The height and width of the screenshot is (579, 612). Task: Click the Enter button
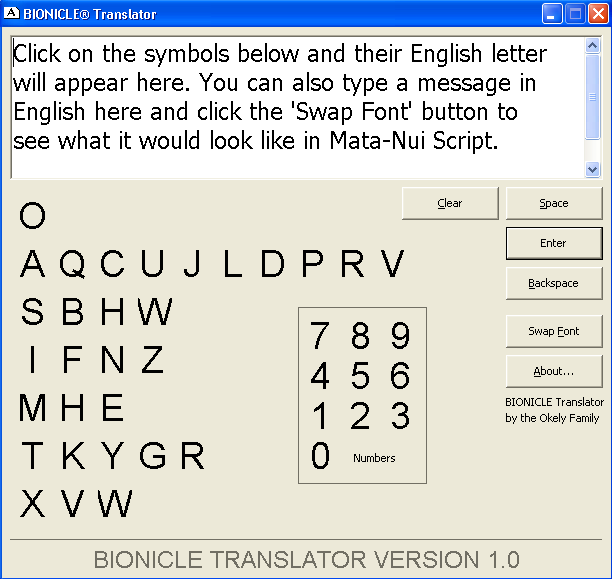tap(554, 243)
